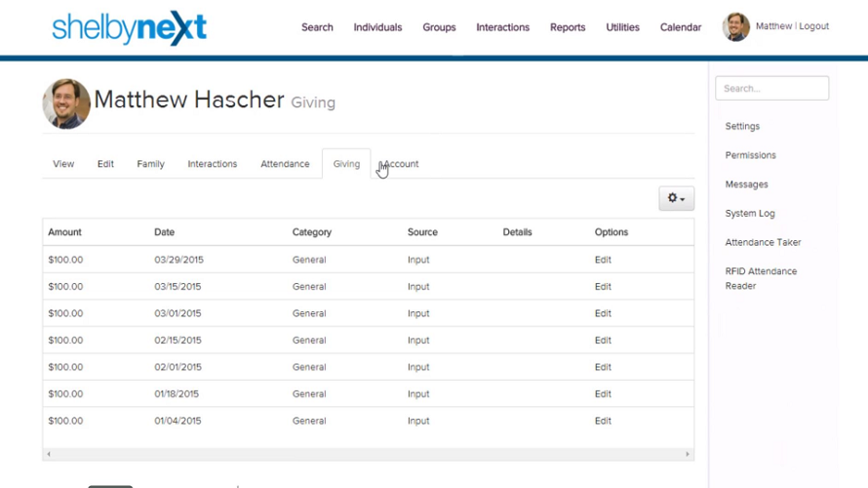Image resolution: width=868 pixels, height=488 pixels.
Task: Click the ShelbyNext logo
Action: (129, 27)
